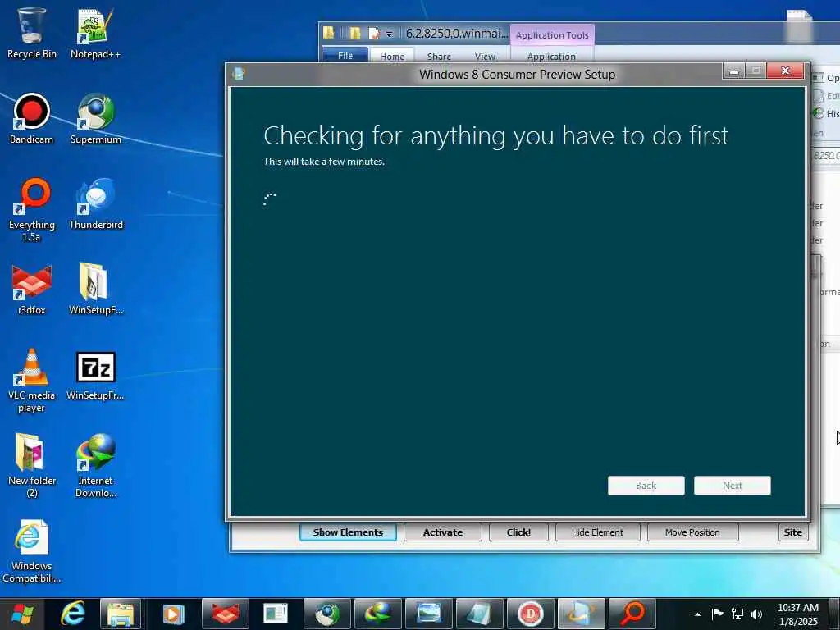Switch to photo viewer taskbar button
This screenshot has height=630, width=840.
click(428, 614)
